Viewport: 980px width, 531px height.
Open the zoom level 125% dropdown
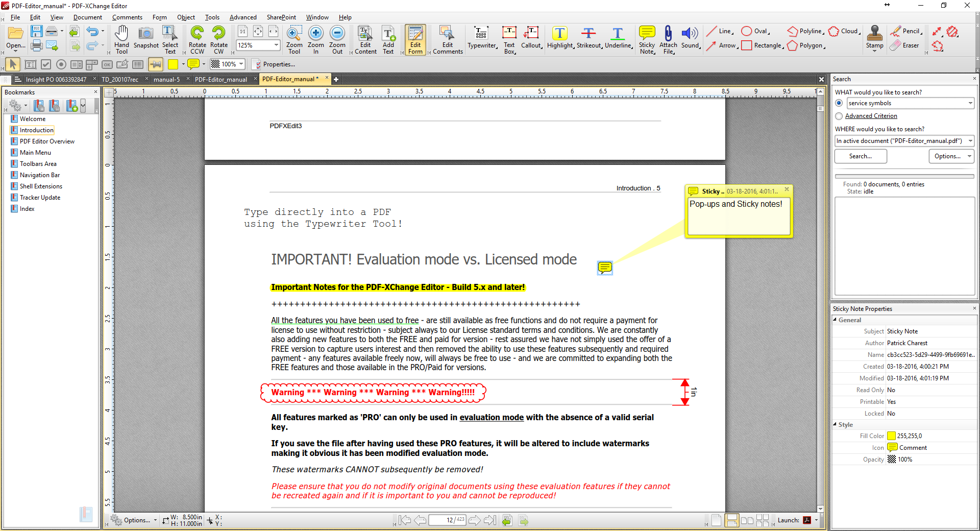pyautogui.click(x=276, y=45)
